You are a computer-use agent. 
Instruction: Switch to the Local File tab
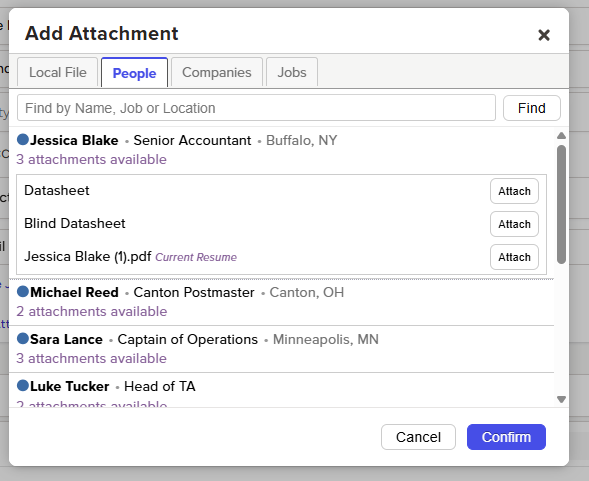[57, 72]
